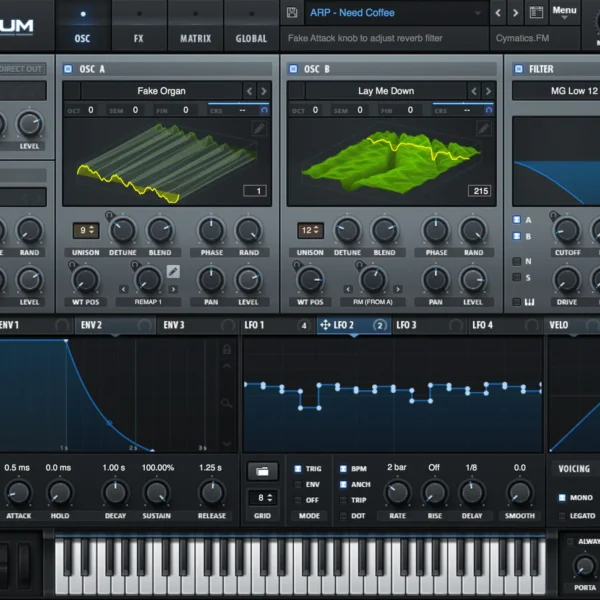The image size is (600, 600).
Task: Click the envelope lock icon
Action: 227,350
